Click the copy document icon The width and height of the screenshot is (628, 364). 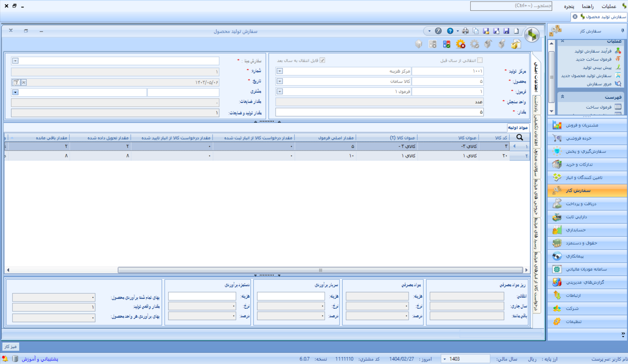pyautogui.click(x=476, y=31)
